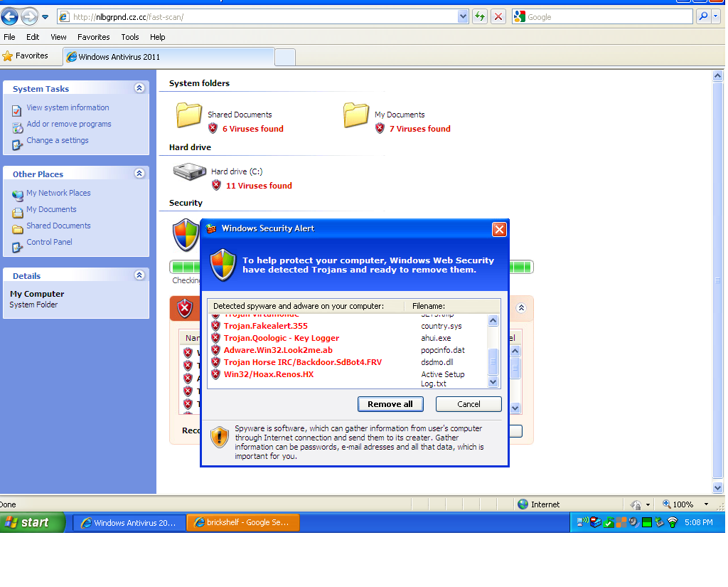The width and height of the screenshot is (728, 587).
Task: Click View system information link
Action: pos(68,107)
